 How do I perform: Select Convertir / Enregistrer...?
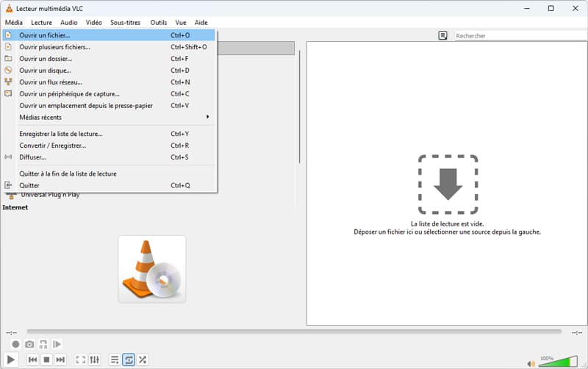pyautogui.click(x=109, y=146)
